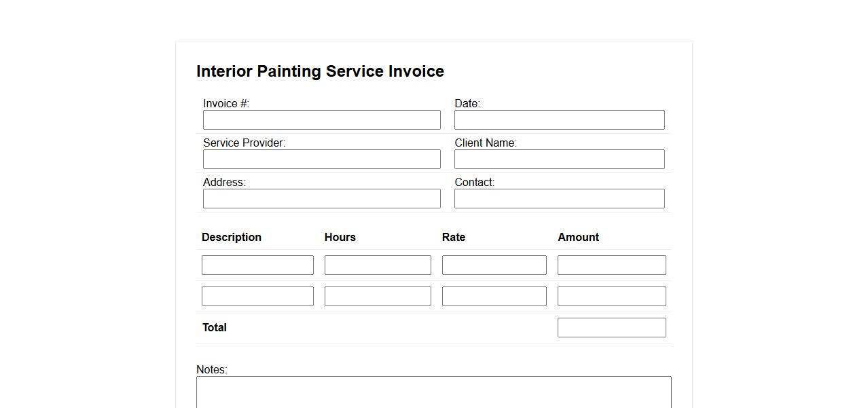Focus second row Rate field
Screen dimensions: 868x408
(x=494, y=297)
